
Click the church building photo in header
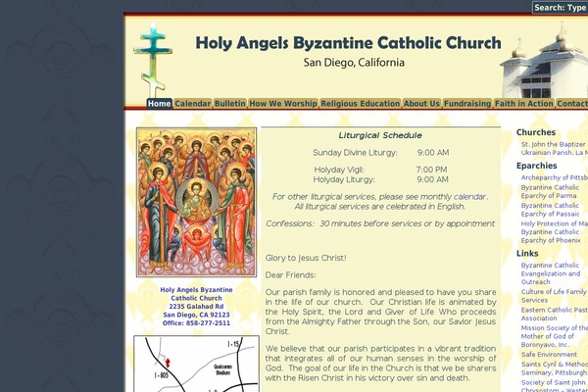click(544, 61)
